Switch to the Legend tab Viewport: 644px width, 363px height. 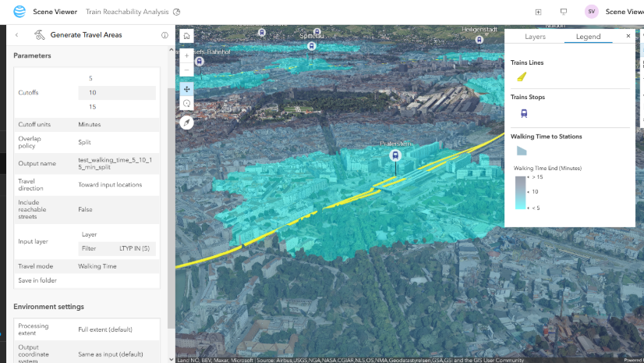point(588,37)
